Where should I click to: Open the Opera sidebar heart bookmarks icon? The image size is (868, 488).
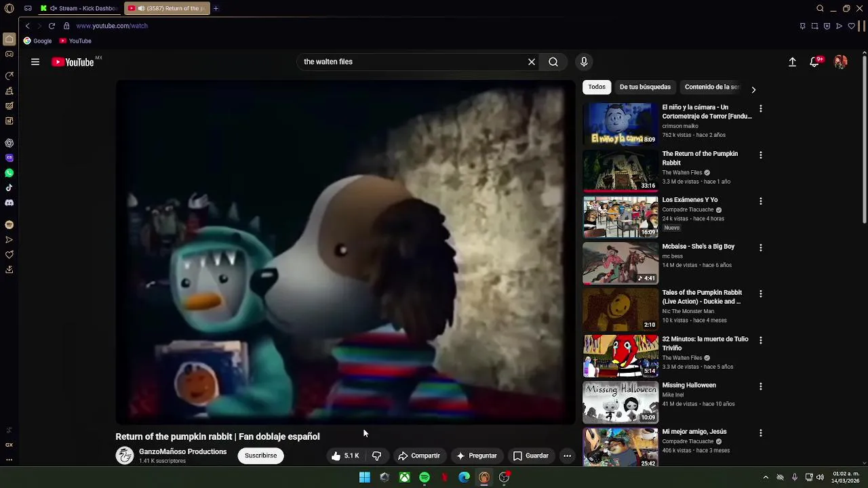[9, 254]
